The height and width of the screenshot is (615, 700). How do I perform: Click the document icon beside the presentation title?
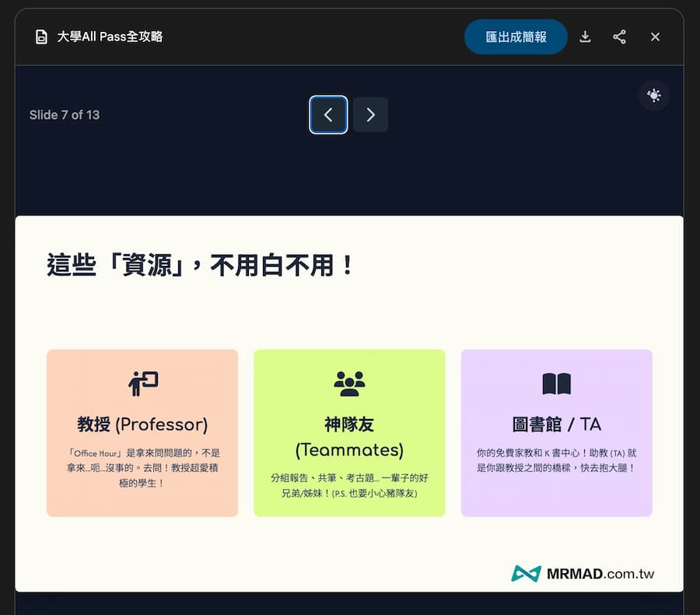[41, 36]
